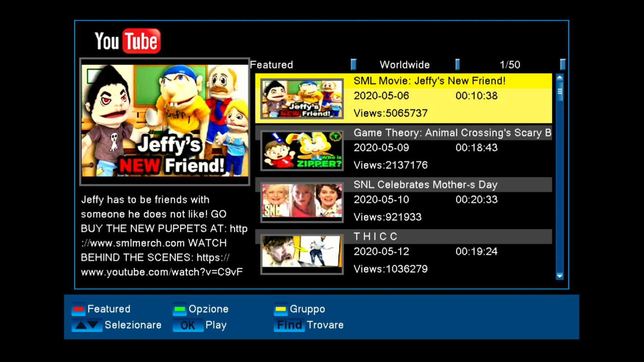Select the Worldwide region header
644x362 pixels.
(x=405, y=65)
